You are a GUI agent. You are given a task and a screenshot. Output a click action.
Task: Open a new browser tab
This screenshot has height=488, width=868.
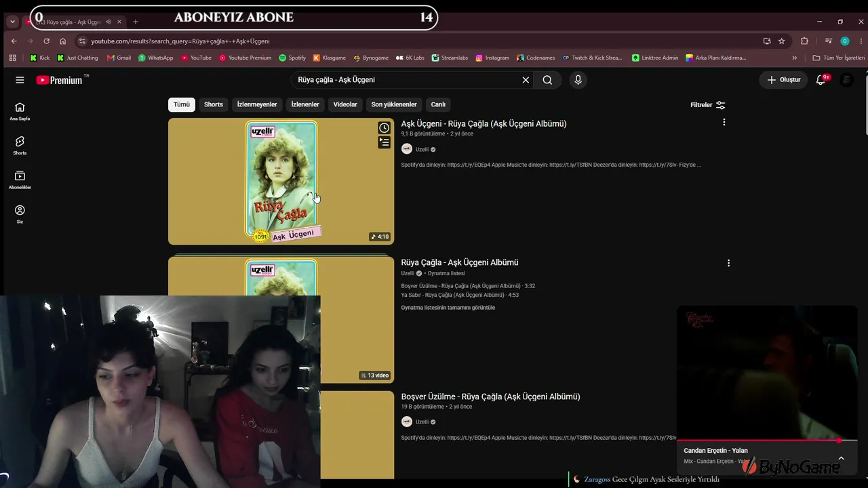[135, 22]
